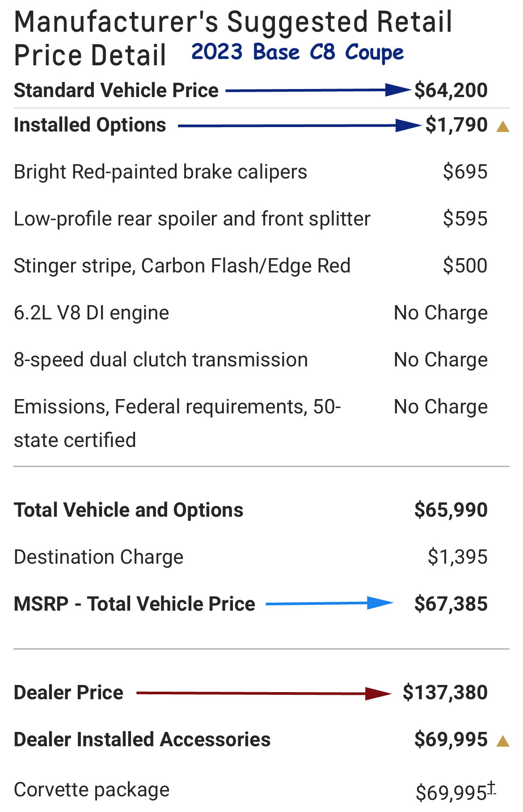
Task: Click the 6.2L V8 DI engine row
Action: (x=91, y=313)
